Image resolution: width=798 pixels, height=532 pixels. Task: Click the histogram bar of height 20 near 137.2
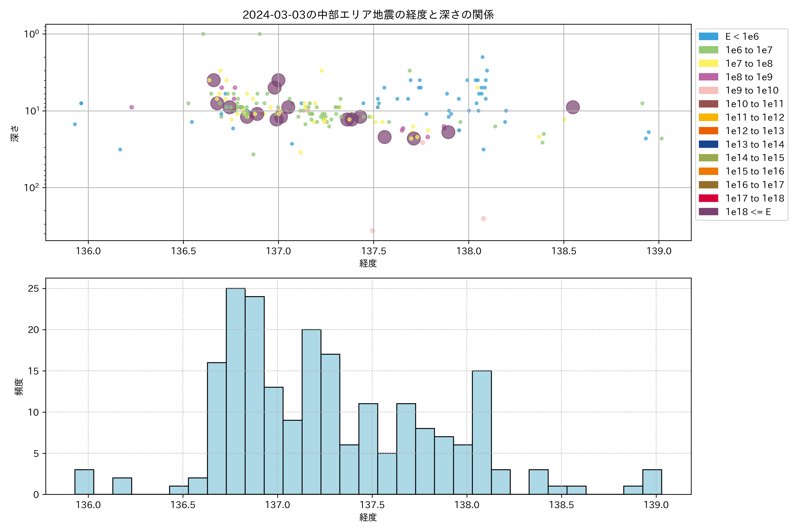311,412
